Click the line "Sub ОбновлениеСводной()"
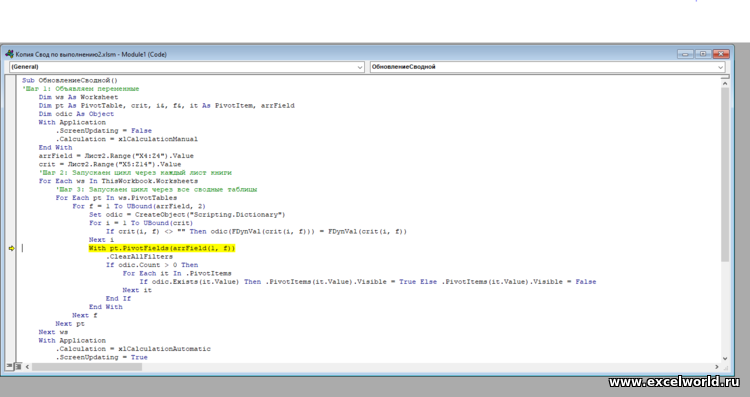The height and width of the screenshot is (397, 750). (69, 80)
